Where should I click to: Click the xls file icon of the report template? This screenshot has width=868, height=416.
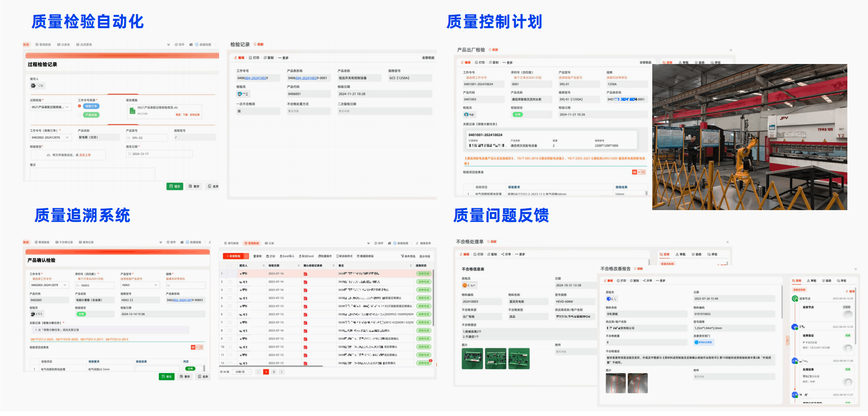(132, 110)
